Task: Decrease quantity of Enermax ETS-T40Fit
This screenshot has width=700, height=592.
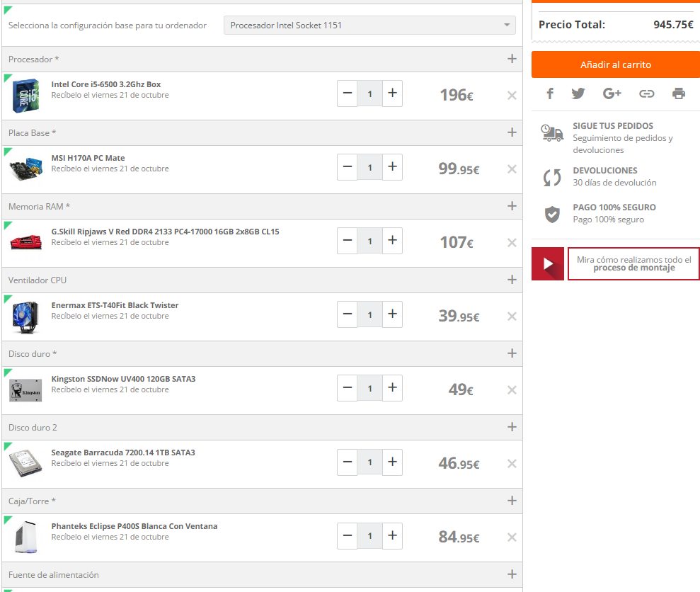Action: [x=348, y=314]
